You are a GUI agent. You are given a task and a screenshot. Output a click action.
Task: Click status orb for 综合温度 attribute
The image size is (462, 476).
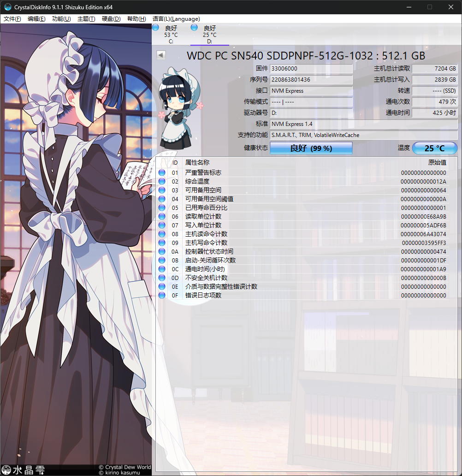click(162, 181)
